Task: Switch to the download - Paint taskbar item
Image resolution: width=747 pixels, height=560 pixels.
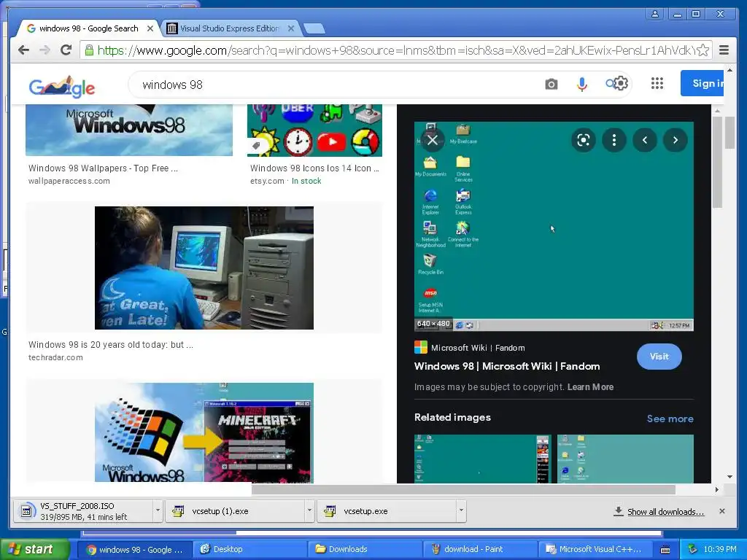Action: [480, 550]
